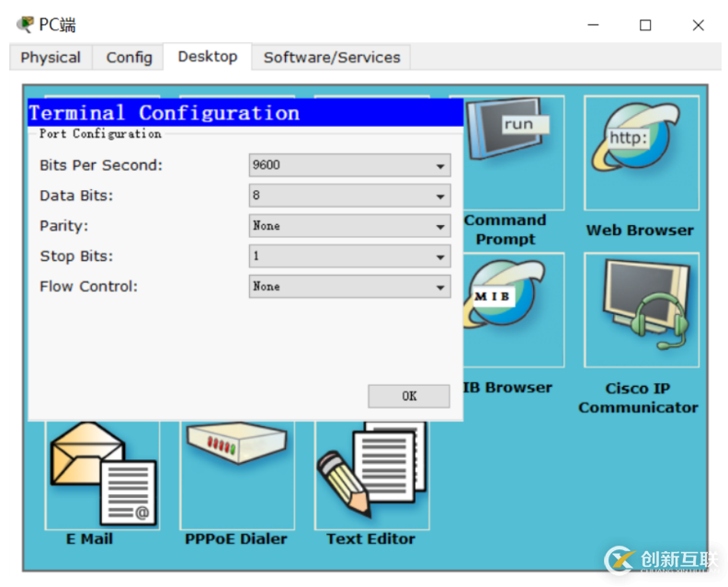The width and height of the screenshot is (728, 587).
Task: Click the Packet Tracer title bar icon
Action: click(x=25, y=24)
